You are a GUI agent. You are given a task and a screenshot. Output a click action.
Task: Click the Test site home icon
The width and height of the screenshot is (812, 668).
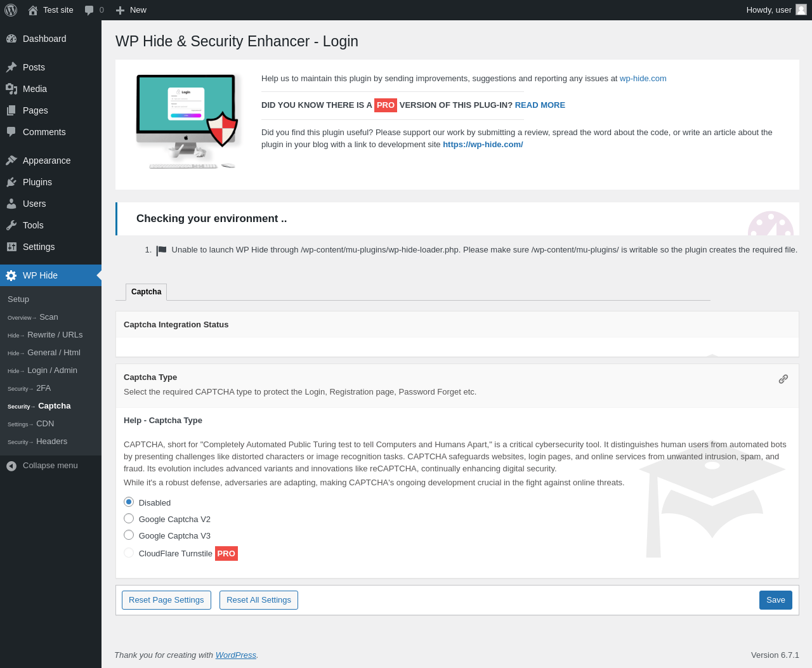33,10
